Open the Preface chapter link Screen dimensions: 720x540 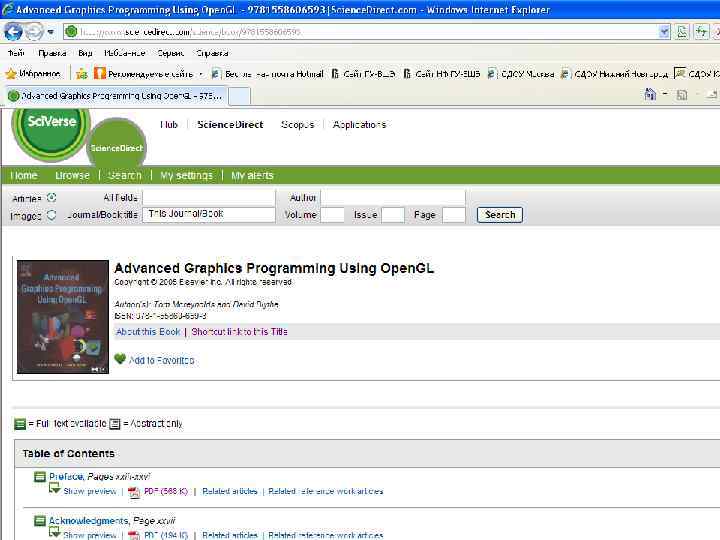[66, 477]
